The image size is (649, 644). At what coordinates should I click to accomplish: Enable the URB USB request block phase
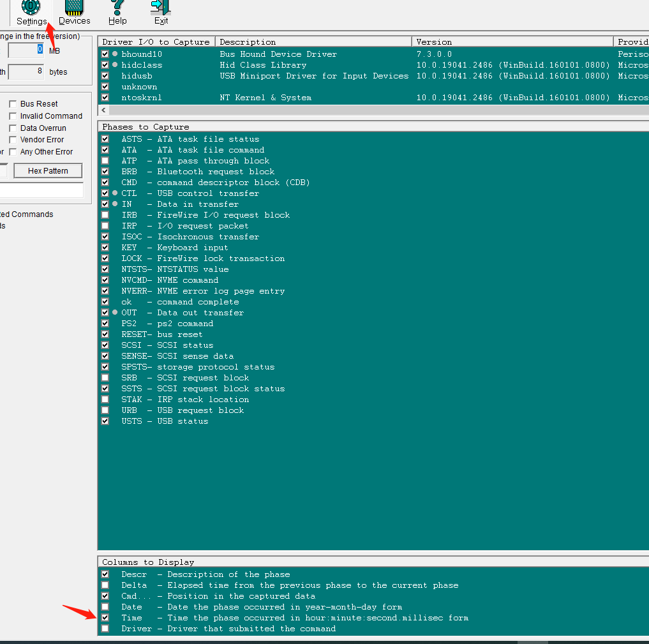[x=105, y=410]
